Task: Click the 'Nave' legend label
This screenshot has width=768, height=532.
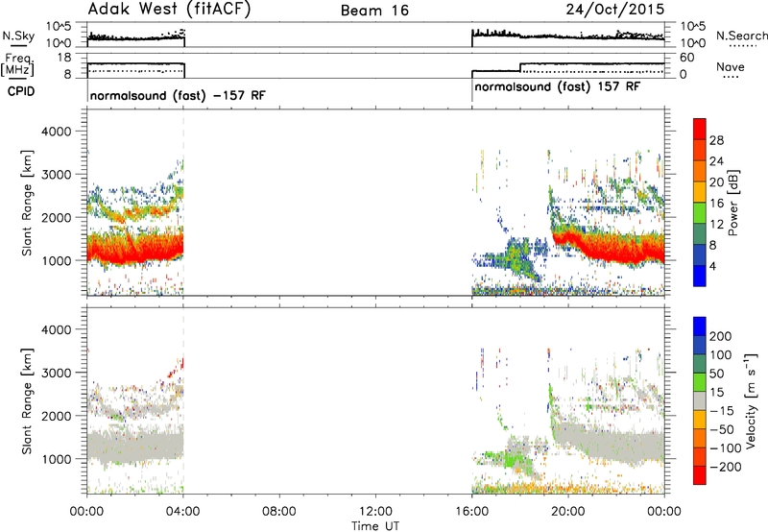Action: click(731, 66)
